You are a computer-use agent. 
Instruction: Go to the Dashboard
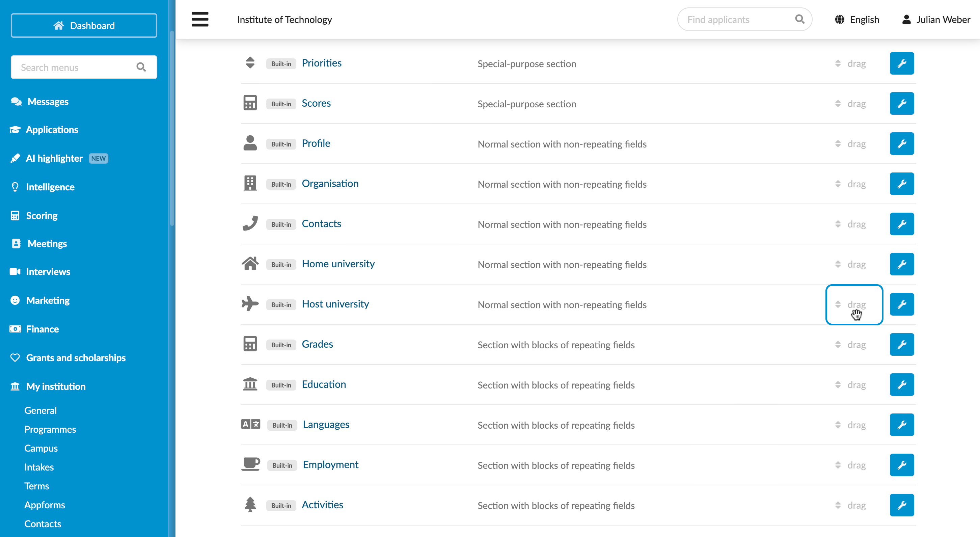click(84, 26)
